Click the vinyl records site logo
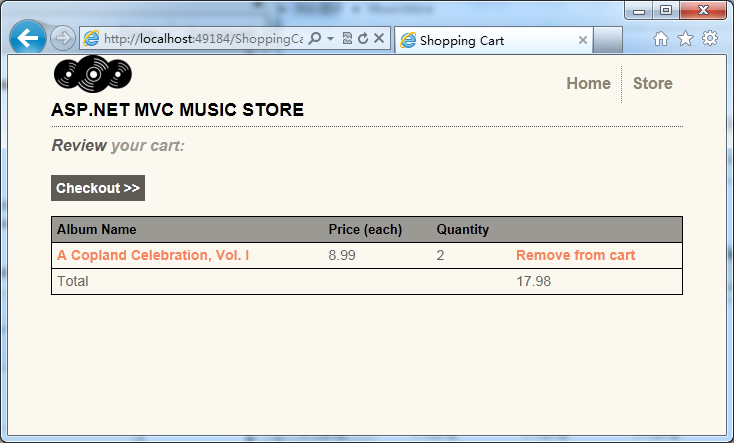The width and height of the screenshot is (734, 443). pyautogui.click(x=93, y=74)
